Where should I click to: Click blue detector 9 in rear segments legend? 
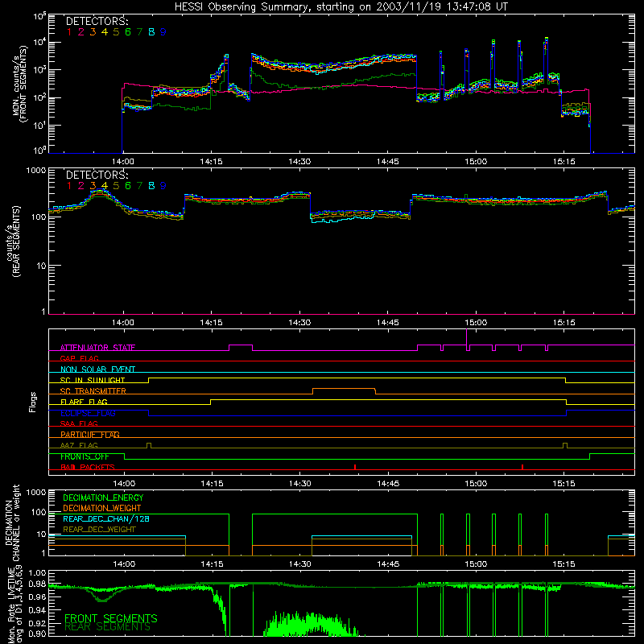coord(163,186)
